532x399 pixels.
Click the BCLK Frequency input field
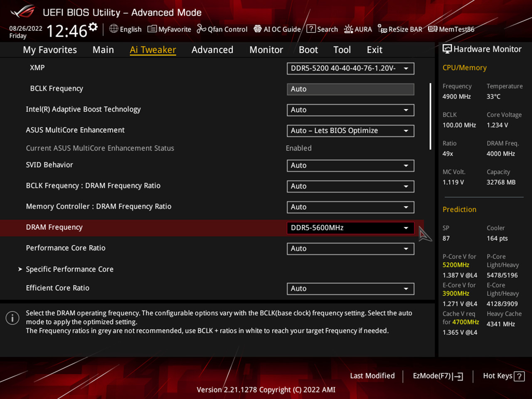350,89
